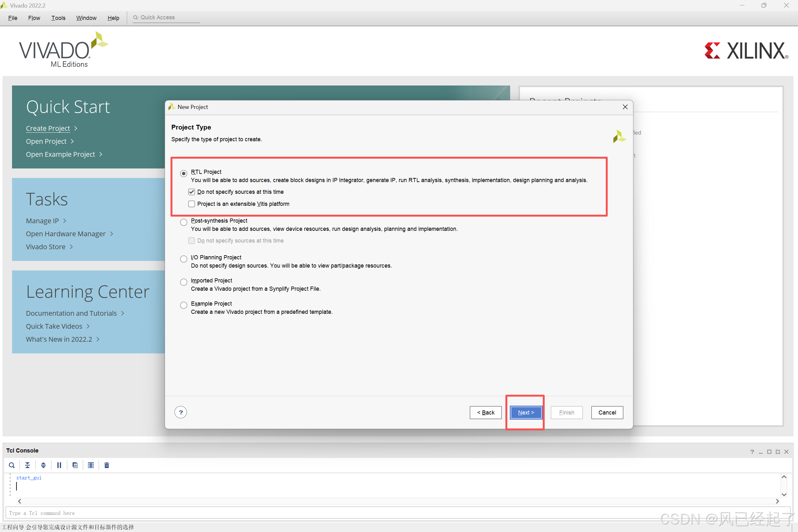Click the chevron next to Open Hardware Manager
Image resolution: width=798 pixels, height=532 pixels.
[111, 234]
